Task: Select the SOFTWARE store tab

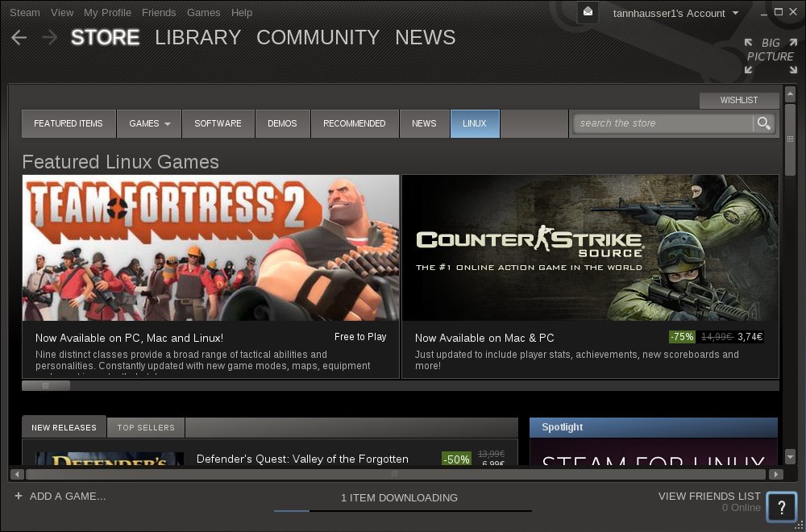Action: (x=218, y=123)
